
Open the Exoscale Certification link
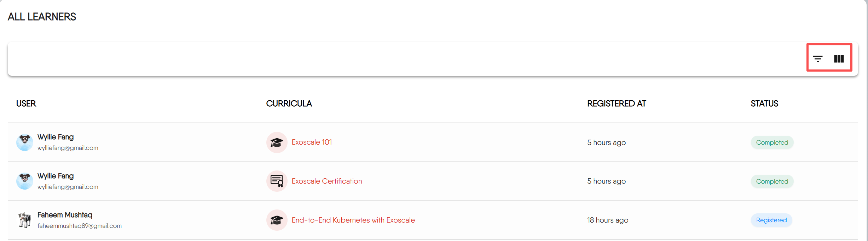pos(326,181)
